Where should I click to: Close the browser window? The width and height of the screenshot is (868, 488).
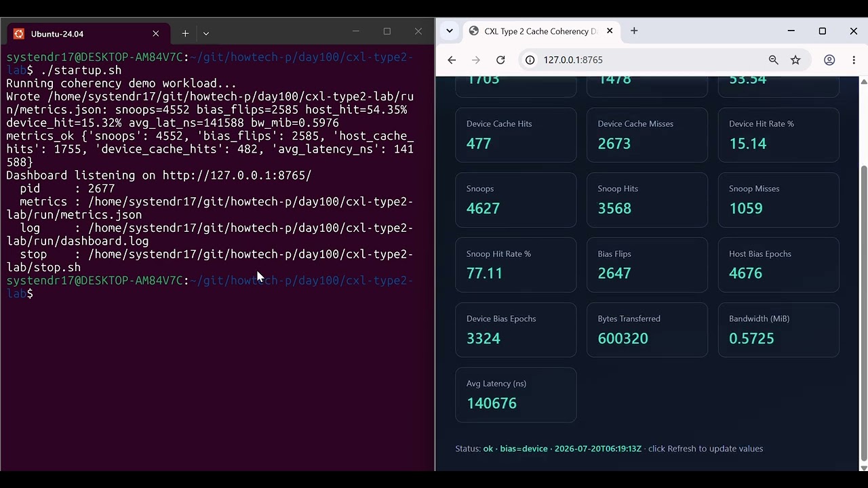[853, 31]
